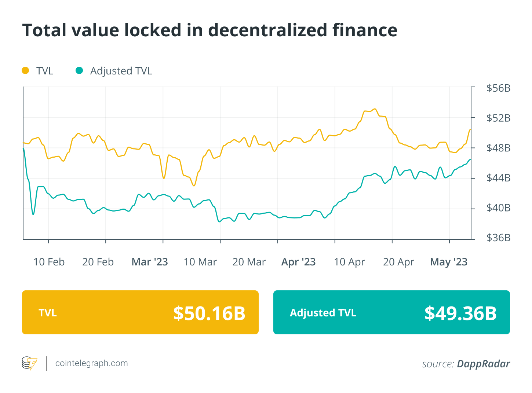Click the teal Adjusted TVL $49.36B card
The width and height of the screenshot is (532, 393).
[x=391, y=312]
